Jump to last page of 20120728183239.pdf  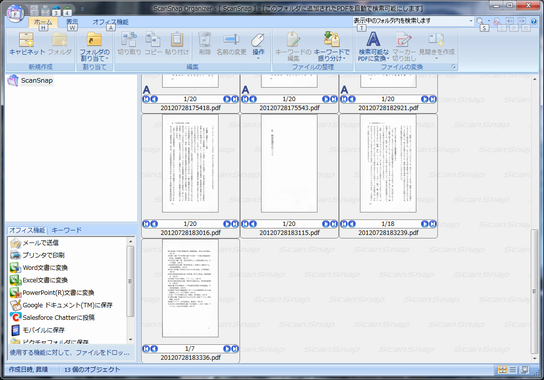(x=433, y=224)
